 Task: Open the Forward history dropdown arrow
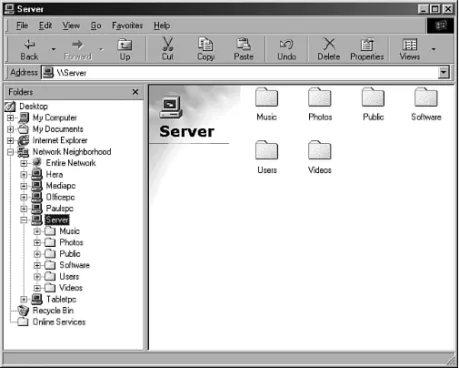point(101,49)
